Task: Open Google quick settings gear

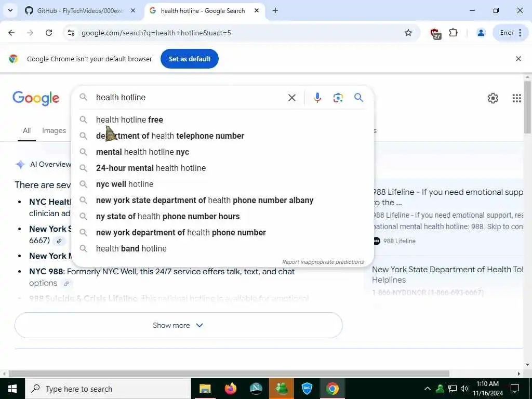Action: (x=493, y=98)
